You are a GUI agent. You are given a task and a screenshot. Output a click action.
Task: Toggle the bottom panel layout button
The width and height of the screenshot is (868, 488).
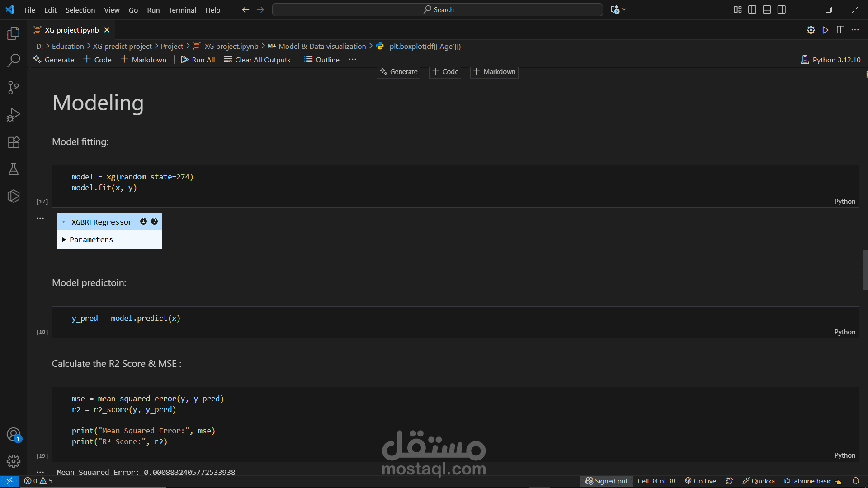tap(767, 9)
